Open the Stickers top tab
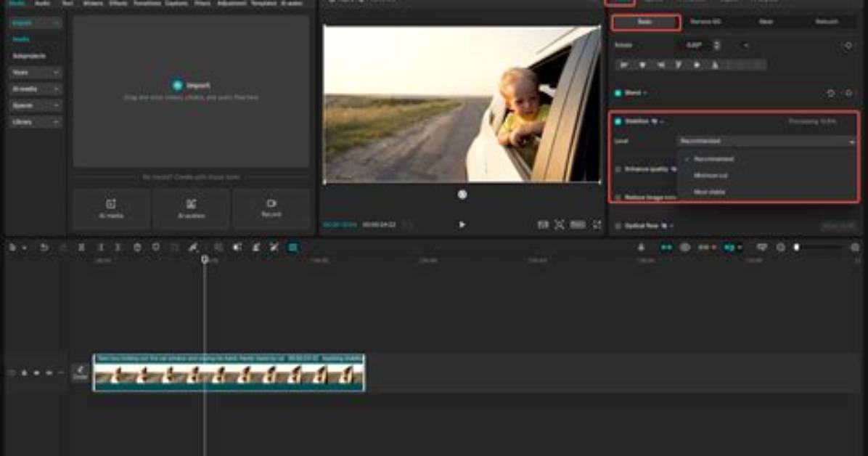The width and height of the screenshot is (868, 456). click(92, 3)
